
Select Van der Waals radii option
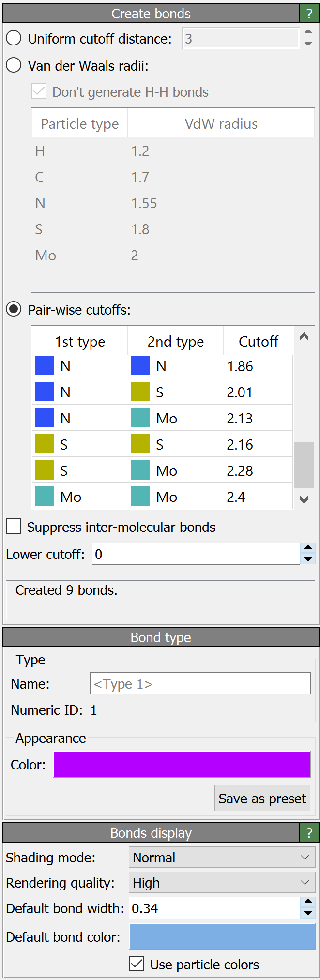(x=14, y=65)
